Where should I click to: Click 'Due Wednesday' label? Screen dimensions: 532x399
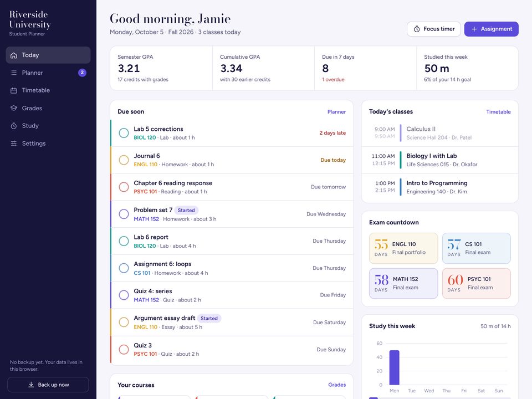coord(326,214)
